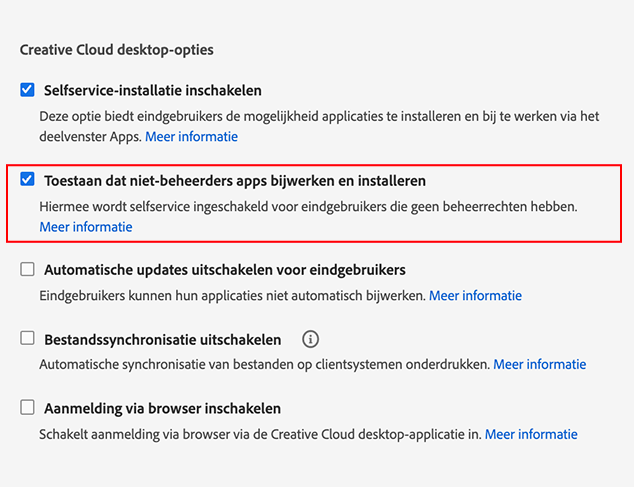The image size is (634, 487).
Task: Click the Bestandssynchronisatie uitschakelen label text
Action: coord(163,339)
